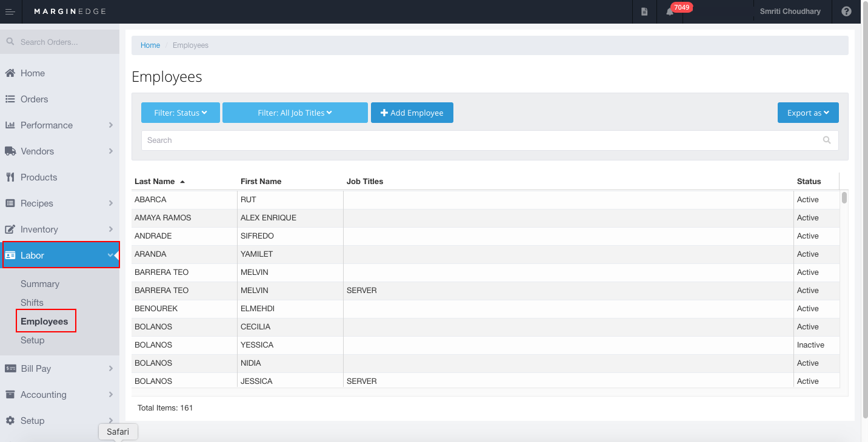Open Summary under Labor
Image resolution: width=868 pixels, height=442 pixels.
point(40,284)
